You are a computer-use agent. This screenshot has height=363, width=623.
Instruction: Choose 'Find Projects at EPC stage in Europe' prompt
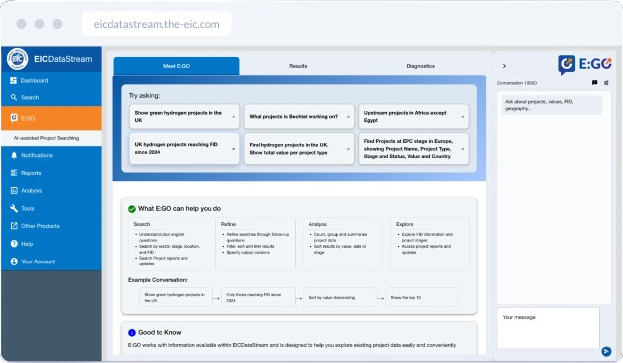pos(414,148)
